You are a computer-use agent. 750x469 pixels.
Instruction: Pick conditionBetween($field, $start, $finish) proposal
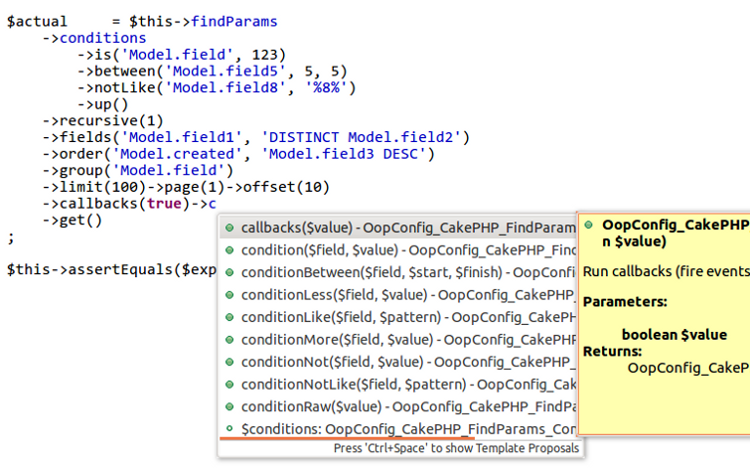coord(398,273)
